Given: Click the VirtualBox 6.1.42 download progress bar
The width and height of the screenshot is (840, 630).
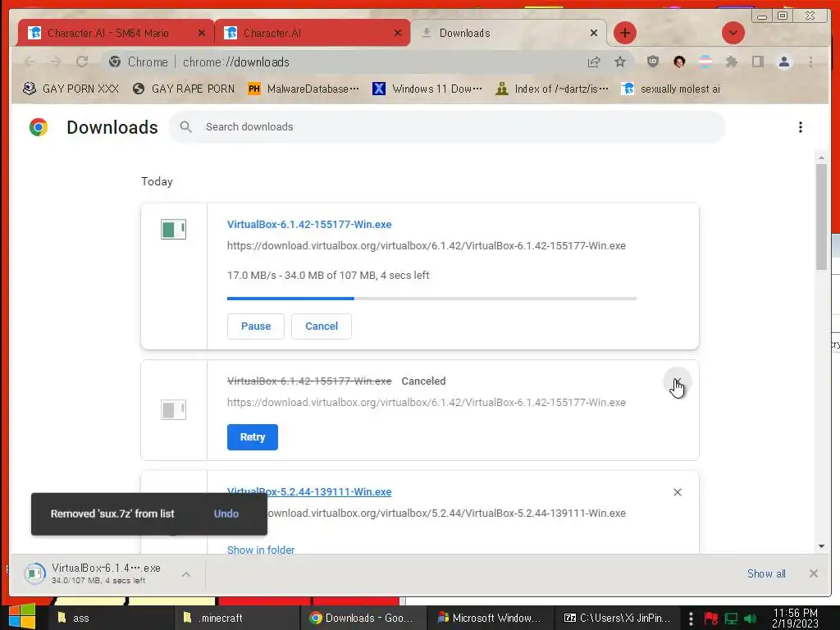Looking at the screenshot, I should (x=431, y=299).
